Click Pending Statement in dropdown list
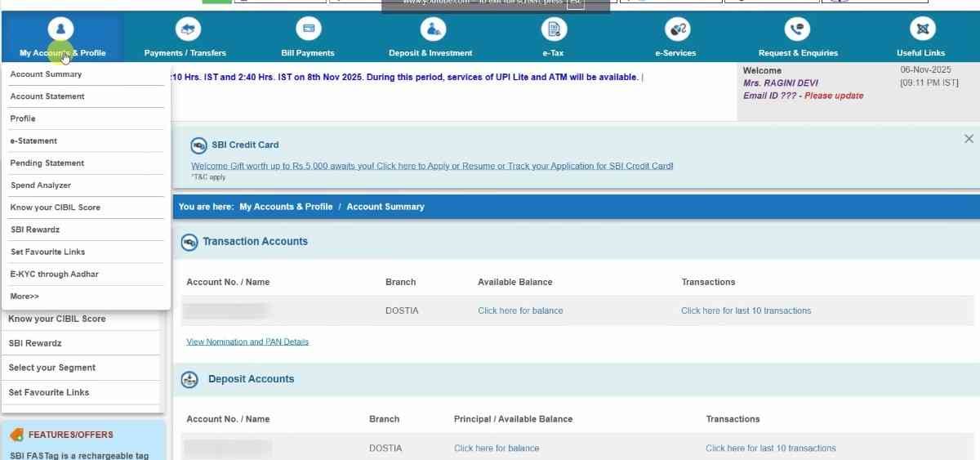Viewport: 980px width, 460px height. pyautogui.click(x=47, y=163)
